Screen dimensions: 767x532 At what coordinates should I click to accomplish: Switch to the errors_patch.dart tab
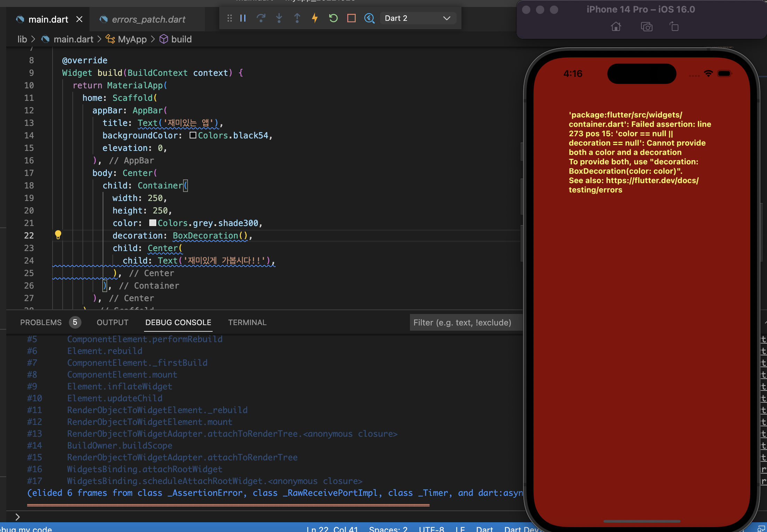[x=148, y=19]
